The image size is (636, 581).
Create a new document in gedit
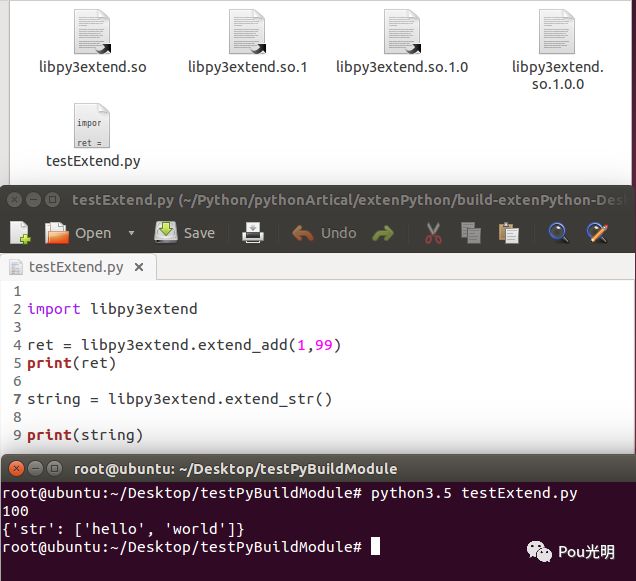tap(19, 233)
